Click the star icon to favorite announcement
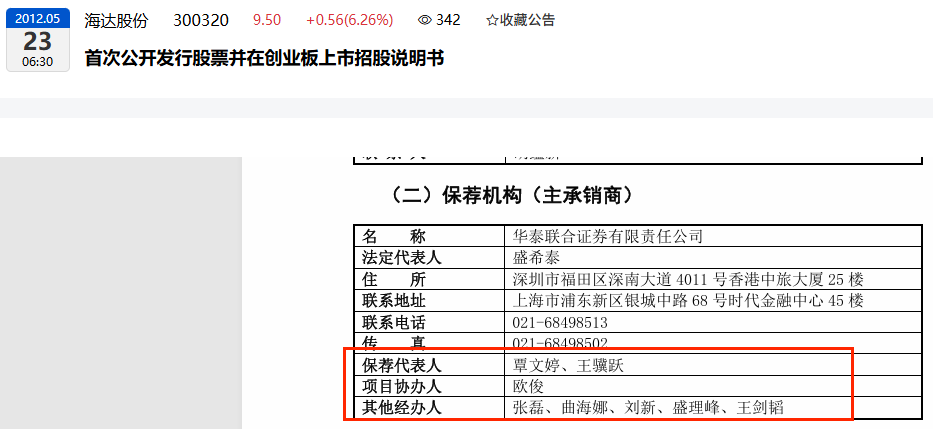 492,20
